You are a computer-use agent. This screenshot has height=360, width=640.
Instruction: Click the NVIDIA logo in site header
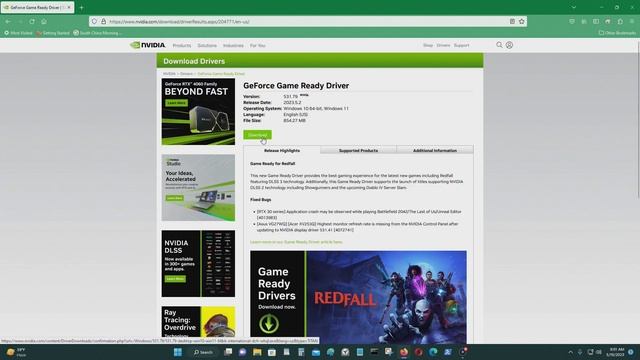point(147,45)
